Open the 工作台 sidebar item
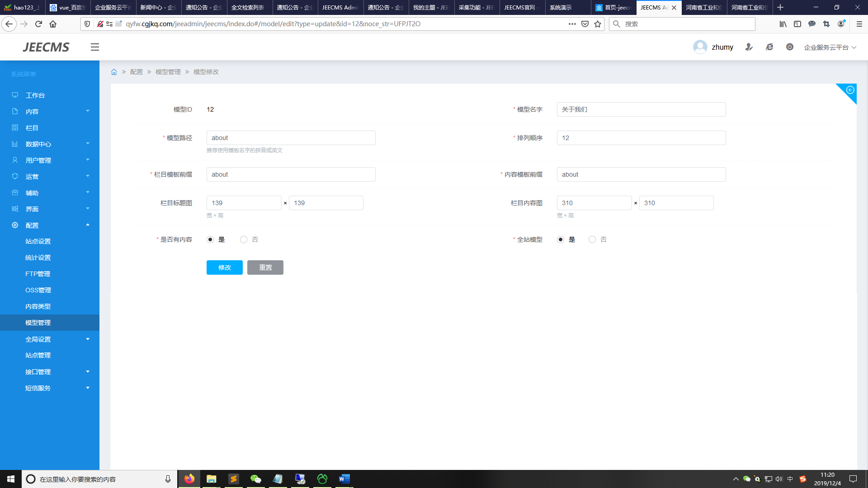Image resolution: width=868 pixels, height=488 pixels. point(35,95)
